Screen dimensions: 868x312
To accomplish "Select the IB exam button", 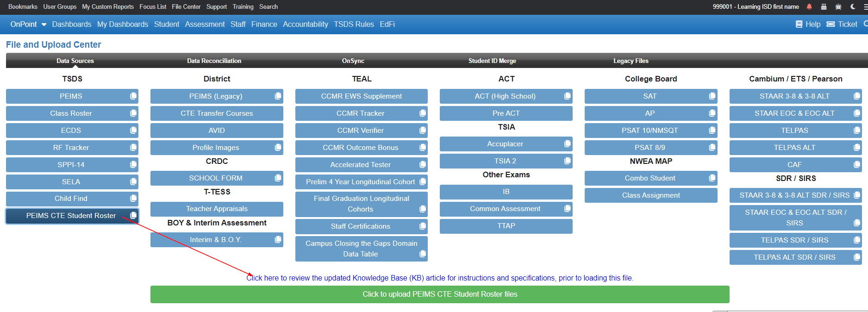I will point(506,192).
